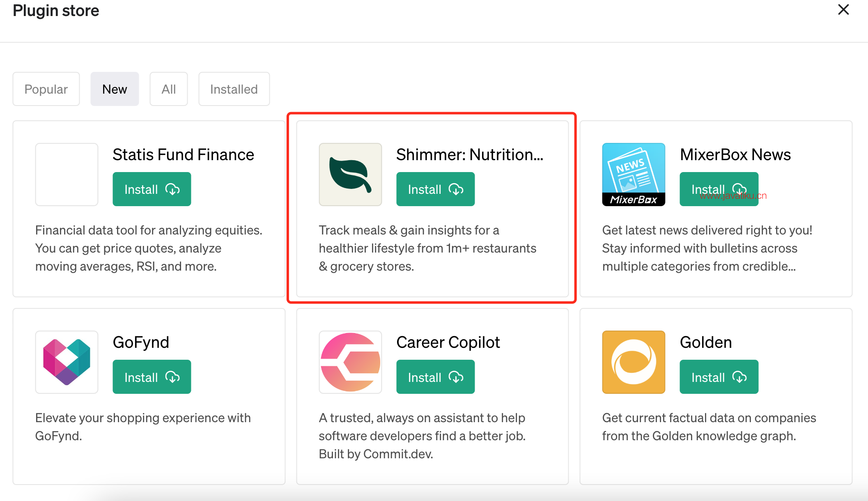Click the Career Copilot description text

[422, 436]
